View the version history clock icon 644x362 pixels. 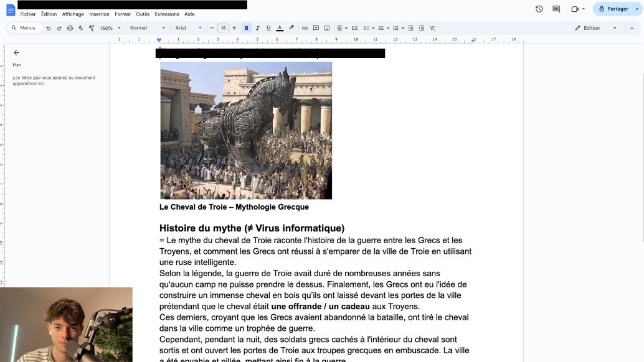point(539,9)
